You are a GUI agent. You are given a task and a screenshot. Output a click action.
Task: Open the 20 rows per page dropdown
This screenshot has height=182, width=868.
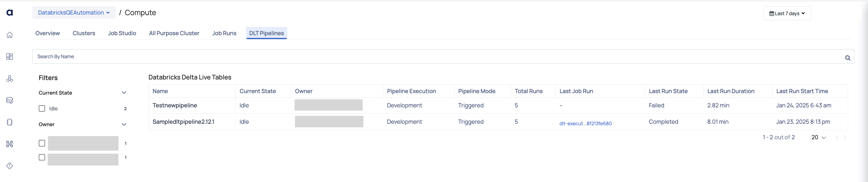coord(818,137)
